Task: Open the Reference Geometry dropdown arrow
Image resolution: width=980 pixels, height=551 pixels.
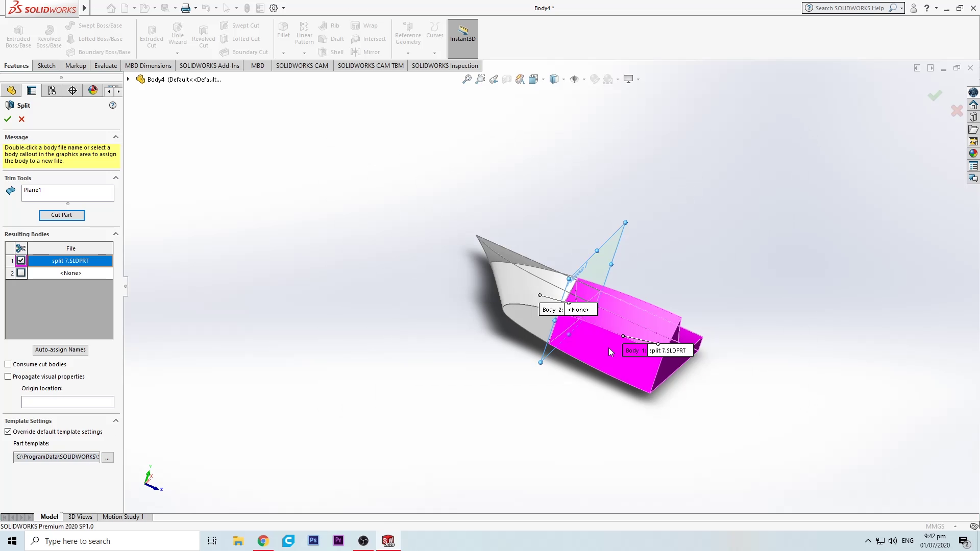Action: pyautogui.click(x=408, y=53)
